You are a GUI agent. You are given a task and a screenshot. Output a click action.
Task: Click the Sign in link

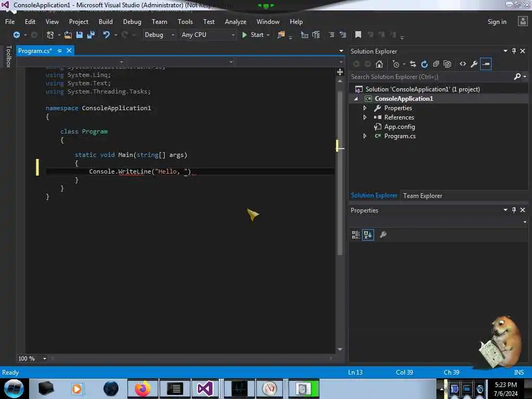click(x=497, y=22)
